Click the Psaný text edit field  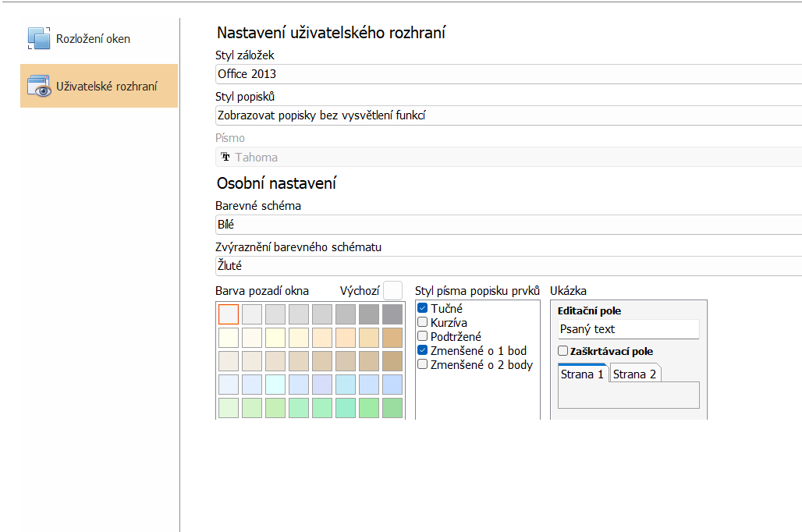628,329
